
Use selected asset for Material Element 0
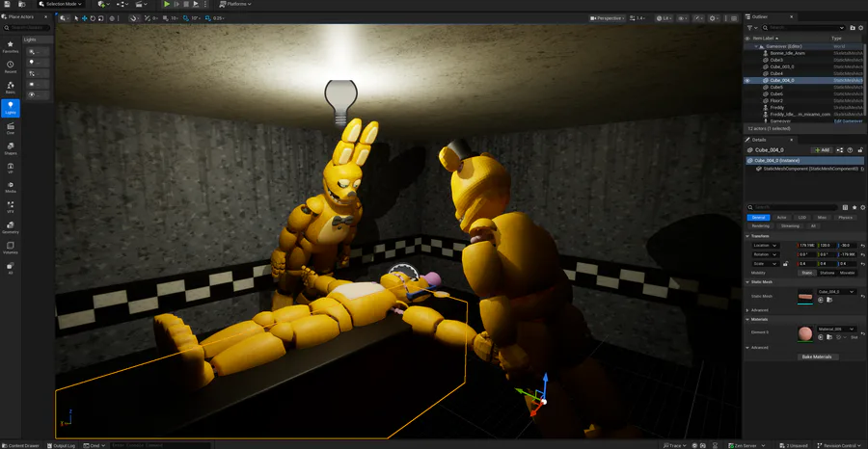tap(821, 337)
